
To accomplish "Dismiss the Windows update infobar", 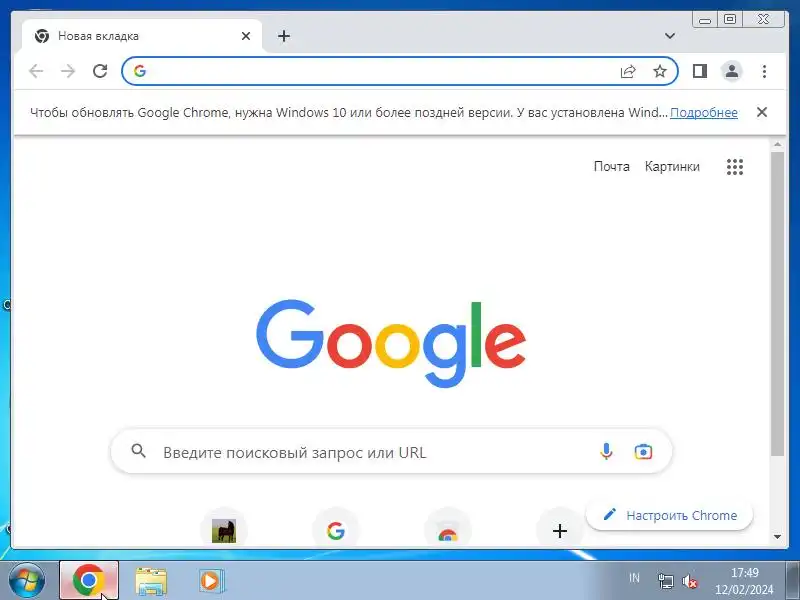I will point(762,112).
